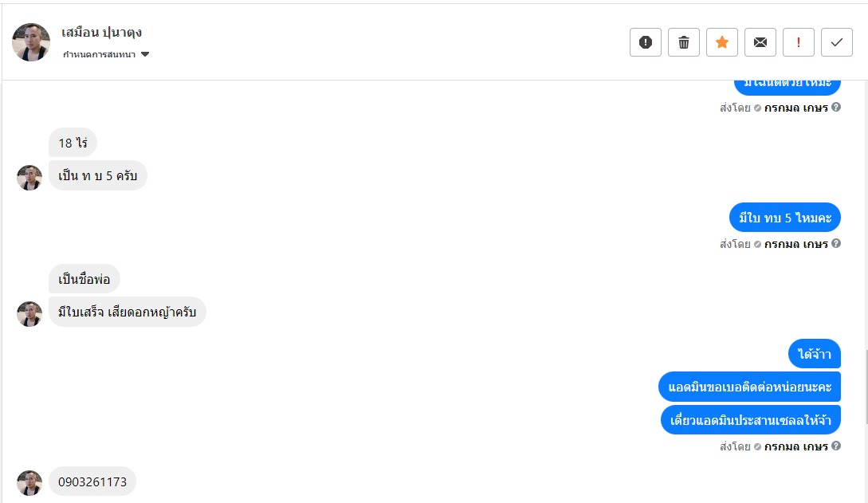Click the envelope mark-unread icon
Screen dimensions: 868x503
(x=760, y=43)
